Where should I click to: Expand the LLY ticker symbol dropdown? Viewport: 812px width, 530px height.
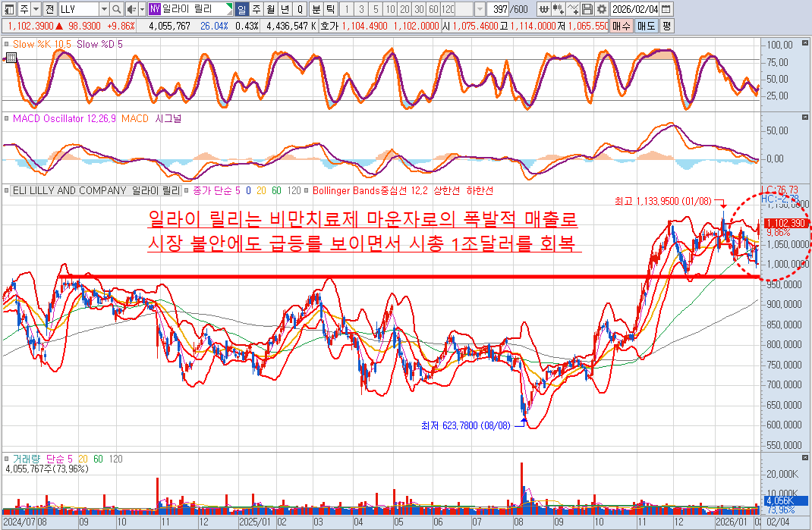coord(103,9)
